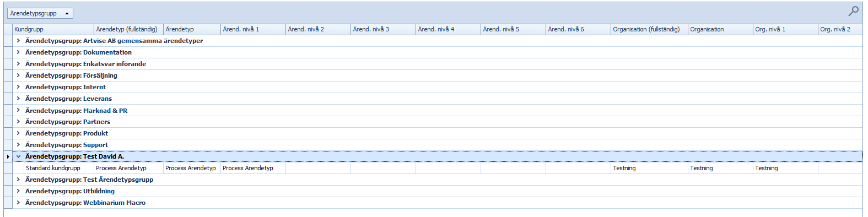Select Testning in Organisation (fullständig) column
The height and width of the screenshot is (217, 868).
tap(650, 168)
